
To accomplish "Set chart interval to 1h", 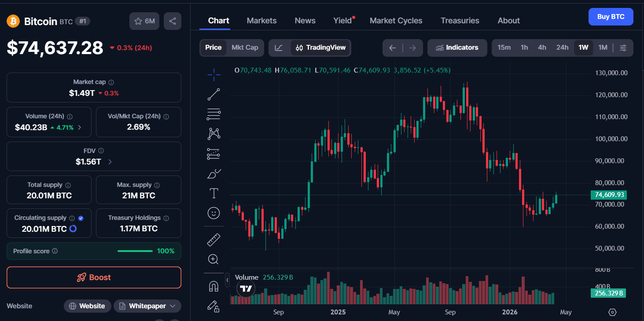I will pos(524,47).
